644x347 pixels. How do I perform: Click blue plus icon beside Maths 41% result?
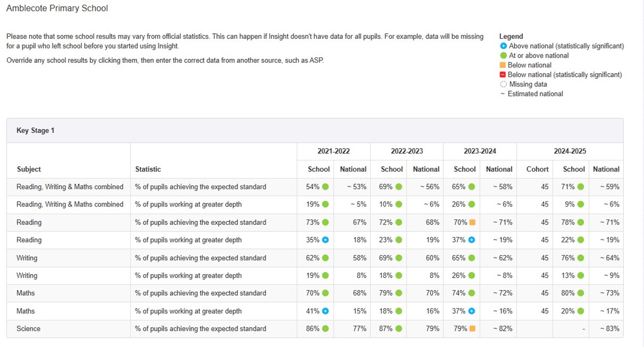325,311
